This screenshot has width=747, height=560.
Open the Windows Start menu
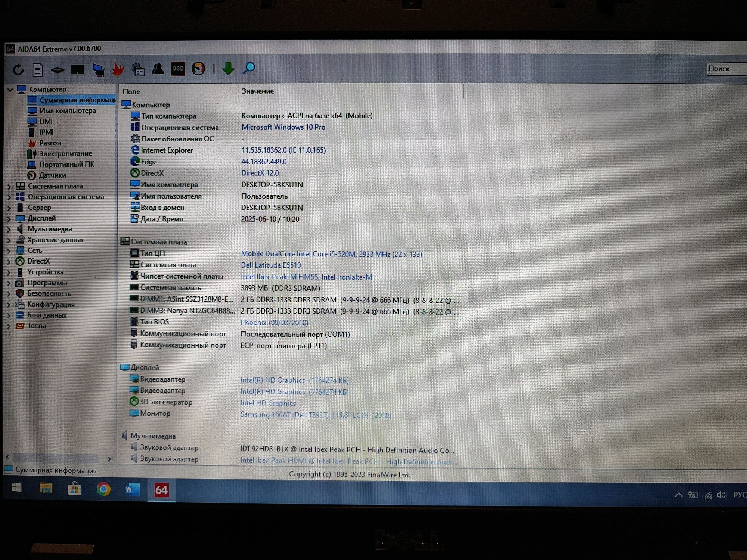[x=17, y=488]
